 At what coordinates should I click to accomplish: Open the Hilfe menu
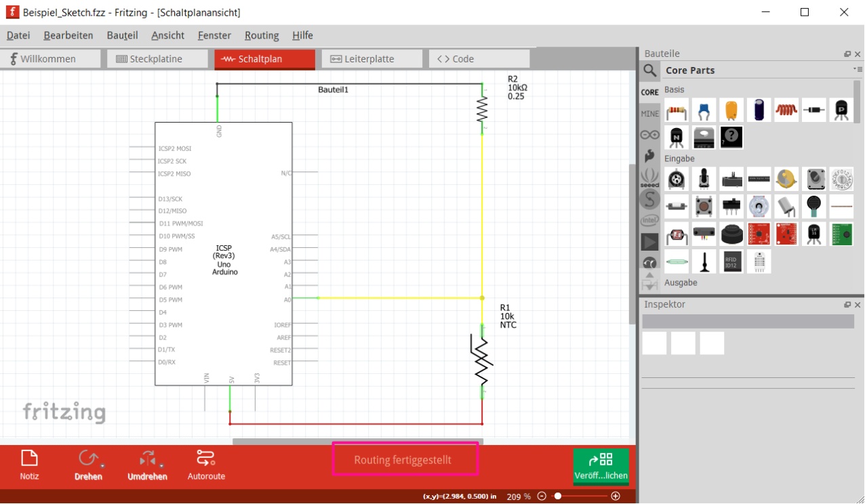point(302,35)
